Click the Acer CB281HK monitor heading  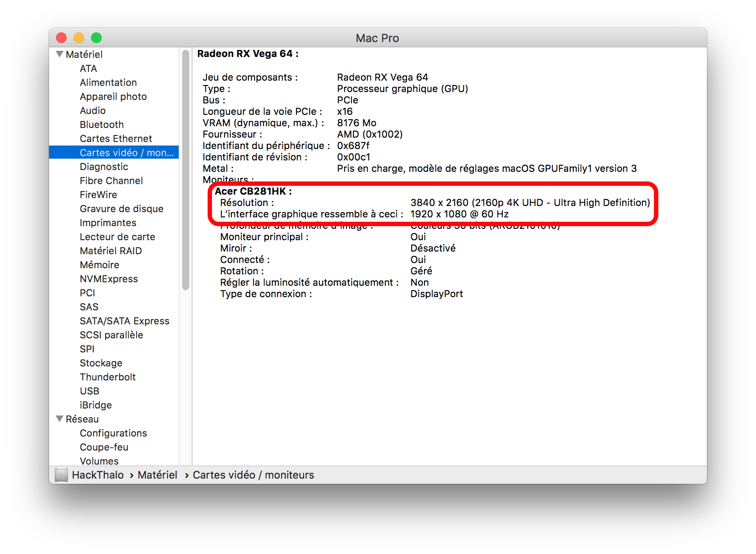tap(253, 191)
